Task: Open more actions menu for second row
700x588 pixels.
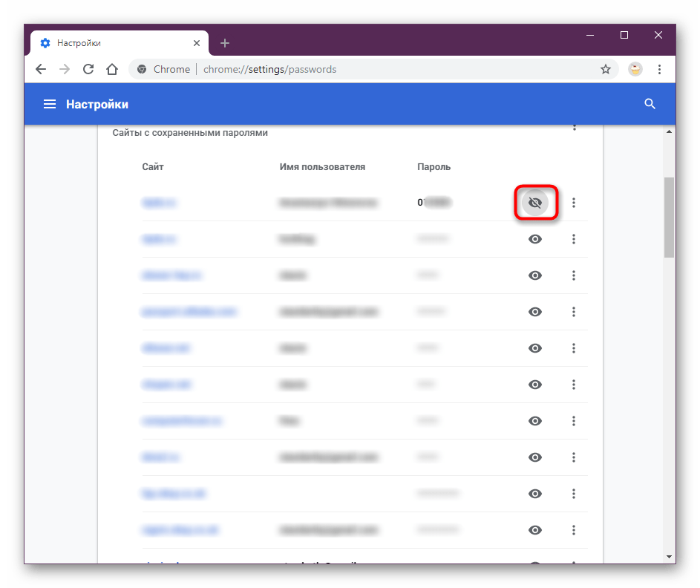Action: pyautogui.click(x=574, y=239)
